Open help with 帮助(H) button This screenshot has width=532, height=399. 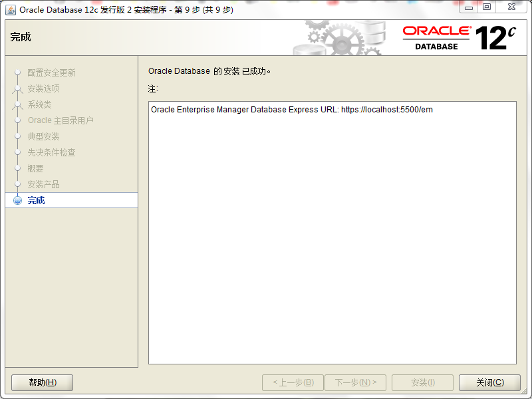pyautogui.click(x=43, y=383)
